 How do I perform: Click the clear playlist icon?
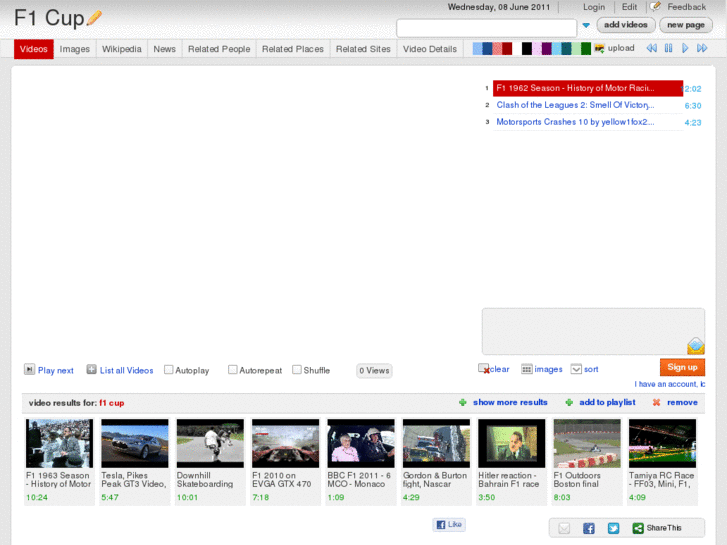coord(484,369)
